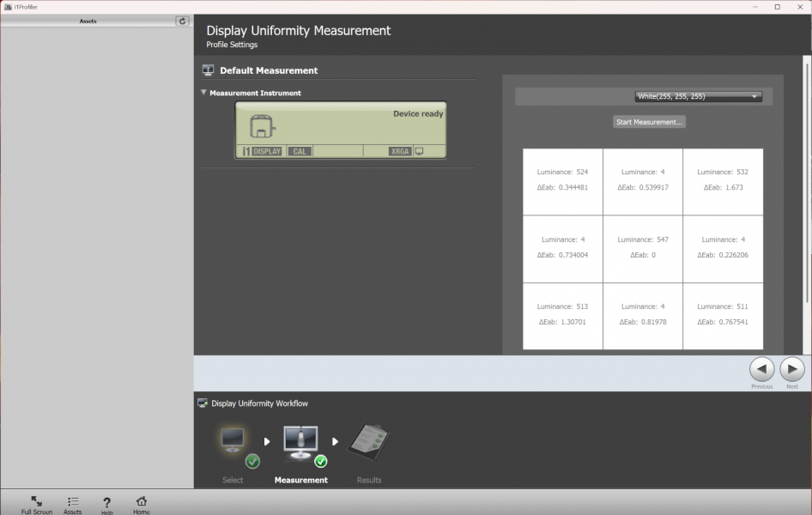
Task: Click the top-right patch with Luminance 532
Action: [723, 182]
